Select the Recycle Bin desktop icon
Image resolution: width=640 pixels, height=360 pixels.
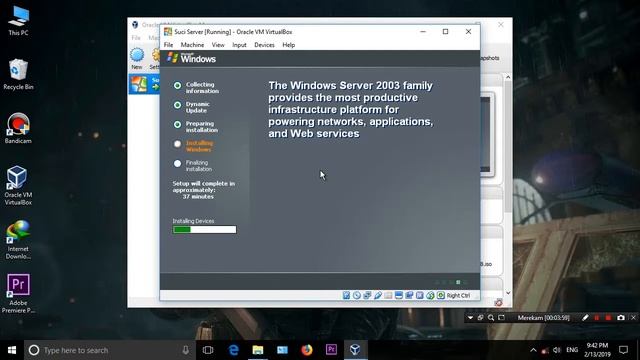pyautogui.click(x=18, y=74)
